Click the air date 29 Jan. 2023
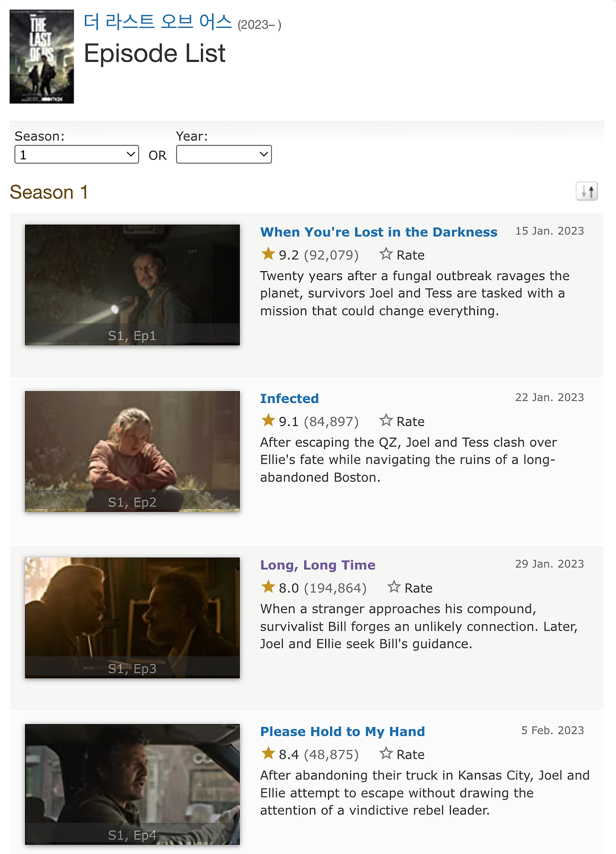Image resolution: width=616 pixels, height=854 pixels. pos(550,564)
